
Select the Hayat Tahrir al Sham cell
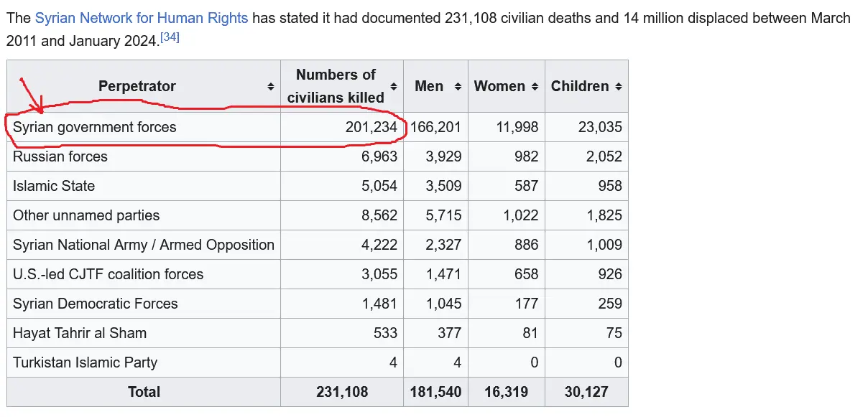[x=80, y=333]
